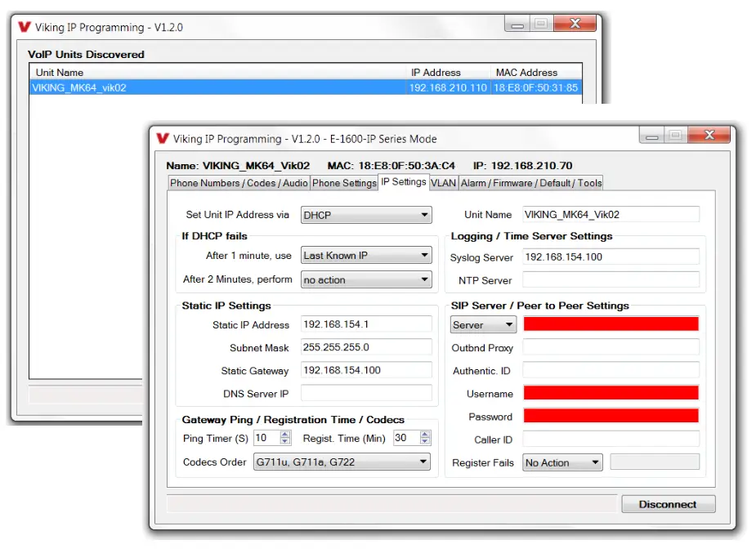Click the Static Gateway field

click(366, 370)
